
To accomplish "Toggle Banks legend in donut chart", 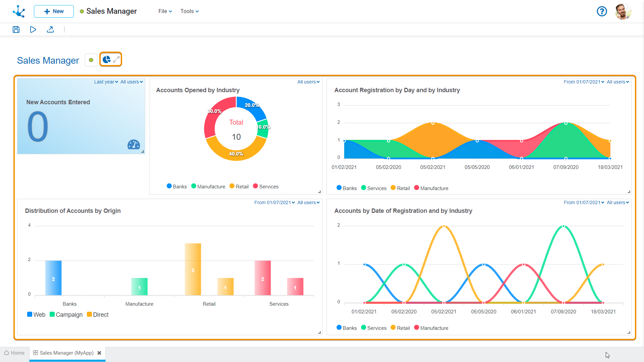I will pyautogui.click(x=177, y=186).
